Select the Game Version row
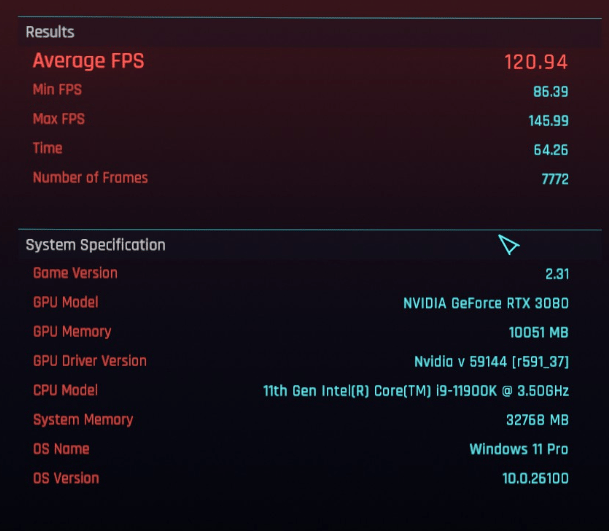 pos(301,273)
